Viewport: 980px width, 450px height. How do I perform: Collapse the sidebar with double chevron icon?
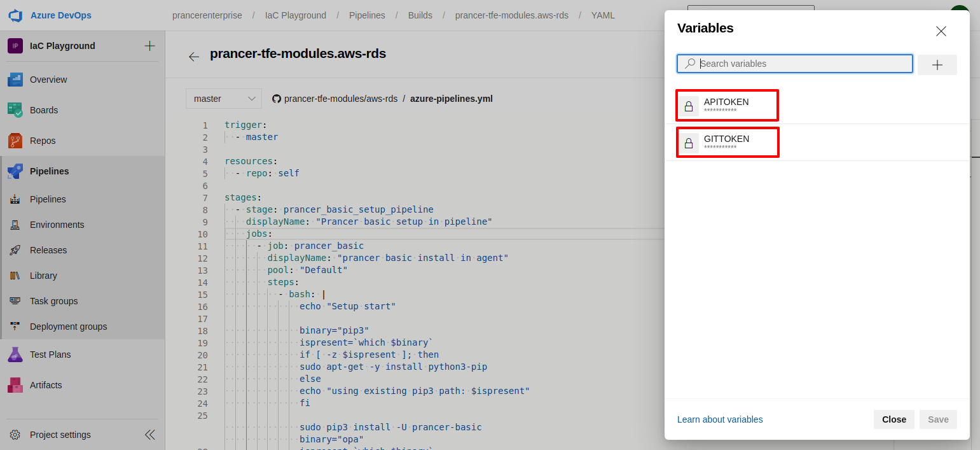pos(149,435)
